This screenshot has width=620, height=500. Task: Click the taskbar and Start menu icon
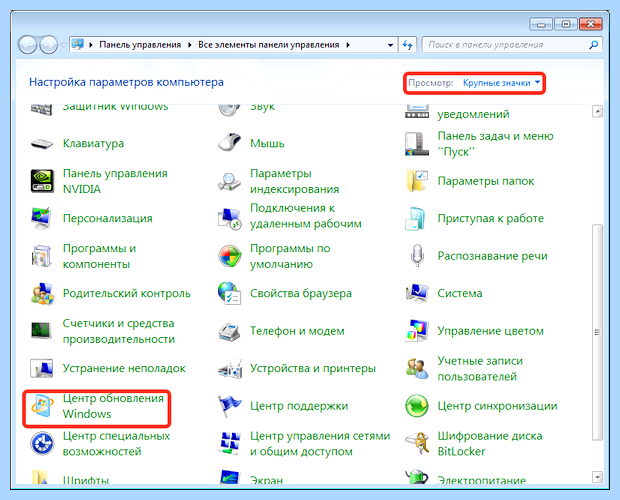click(417, 143)
